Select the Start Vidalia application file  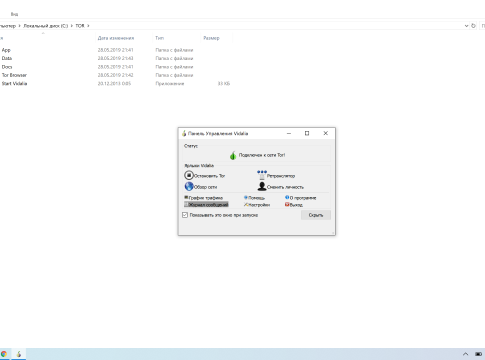point(14,83)
